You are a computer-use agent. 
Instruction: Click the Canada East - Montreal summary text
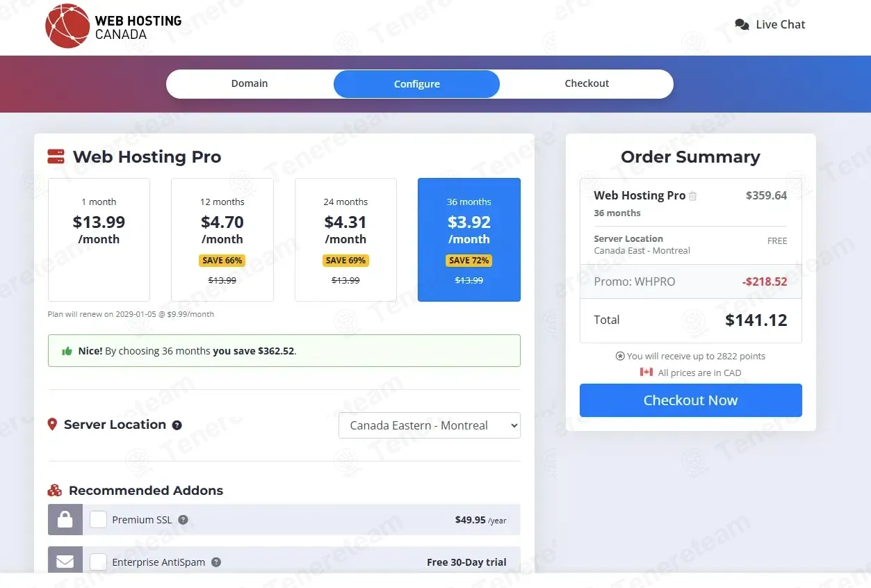(x=642, y=251)
